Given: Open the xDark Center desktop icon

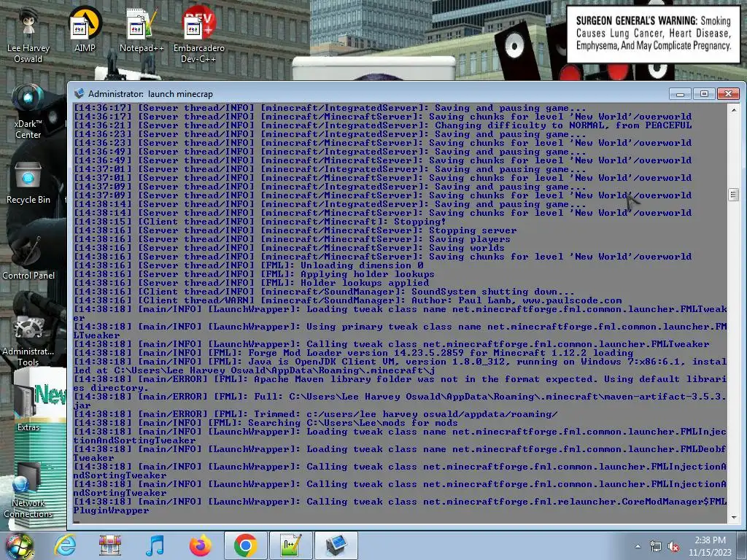Looking at the screenshot, I should tap(28, 111).
